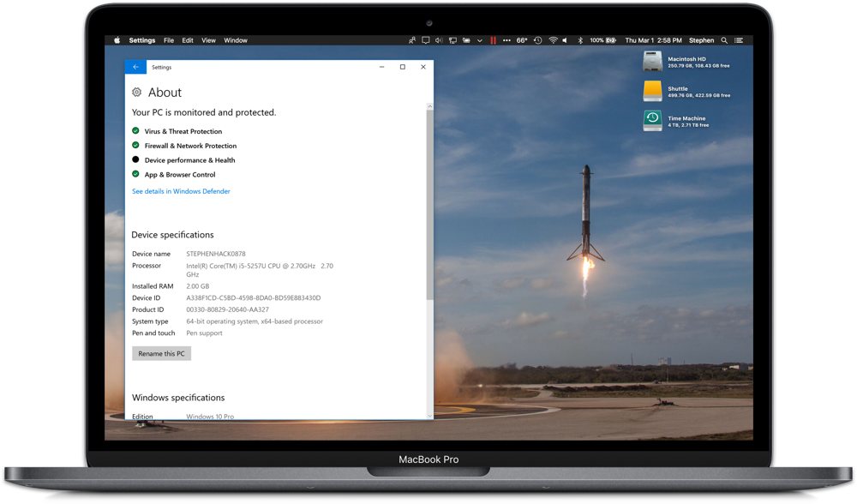Click the speech-bubble icon in menu bar
857x504 pixels.
tap(426, 40)
